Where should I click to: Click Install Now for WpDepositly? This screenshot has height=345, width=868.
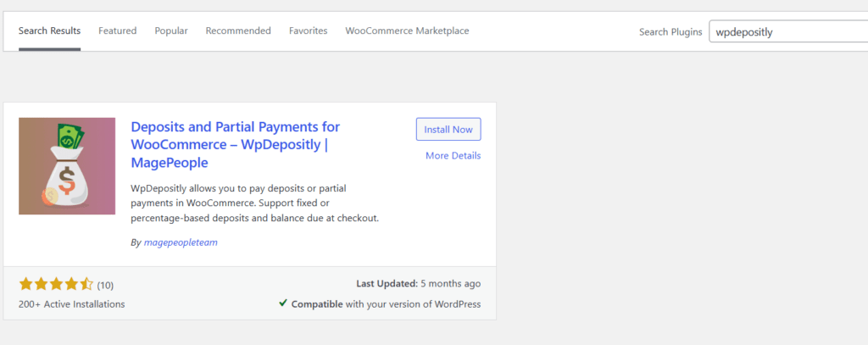coord(448,130)
